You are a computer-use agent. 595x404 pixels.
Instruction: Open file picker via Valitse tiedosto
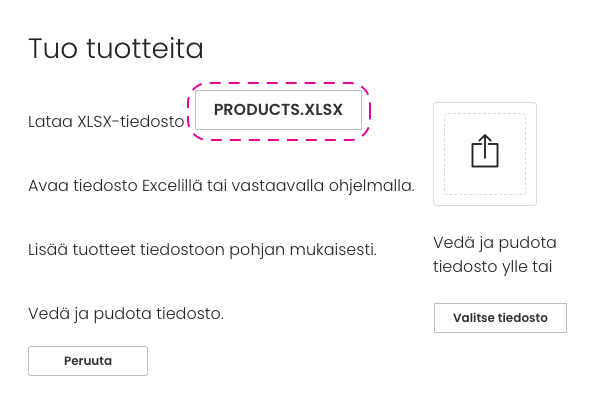coord(500,318)
